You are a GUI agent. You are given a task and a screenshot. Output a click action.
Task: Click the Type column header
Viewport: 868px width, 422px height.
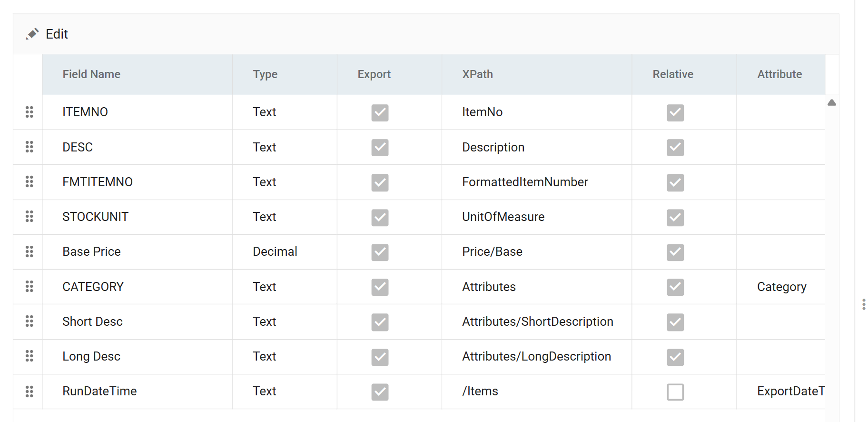[285, 74]
